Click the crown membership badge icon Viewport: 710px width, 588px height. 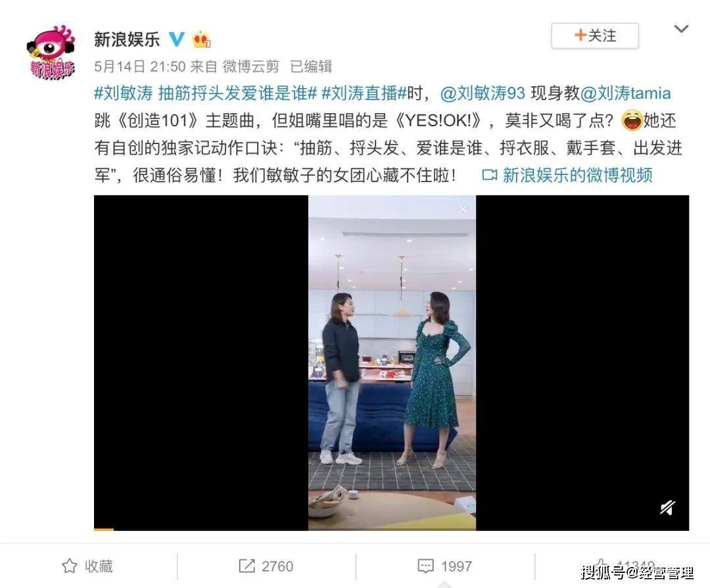tap(202, 39)
